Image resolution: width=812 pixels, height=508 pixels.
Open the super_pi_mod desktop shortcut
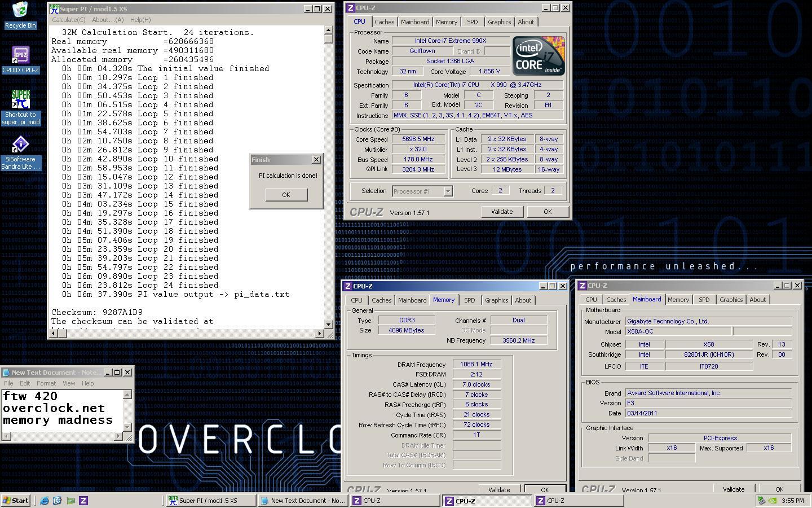click(x=20, y=108)
